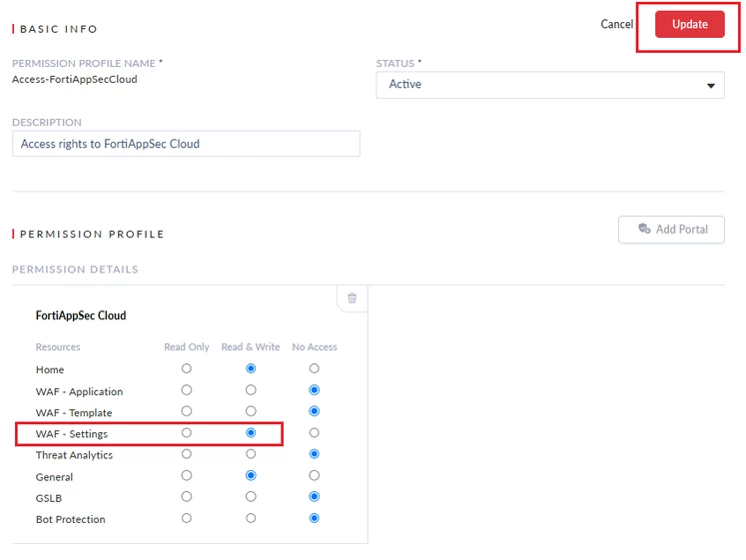Click the General resource label

click(x=54, y=477)
